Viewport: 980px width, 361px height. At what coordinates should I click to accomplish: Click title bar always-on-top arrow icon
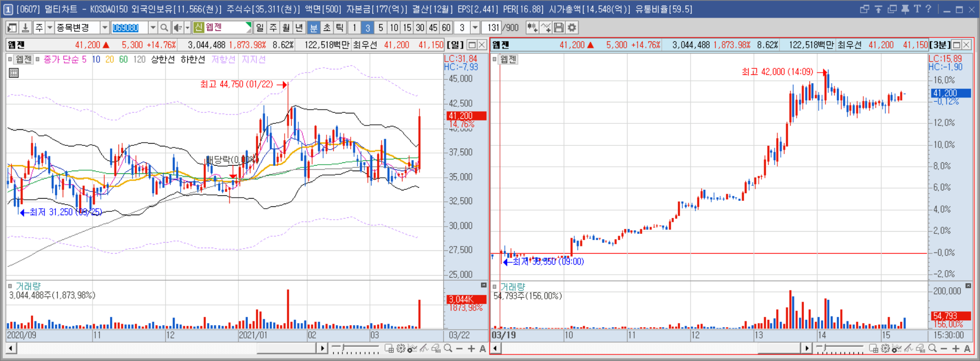(x=878, y=9)
